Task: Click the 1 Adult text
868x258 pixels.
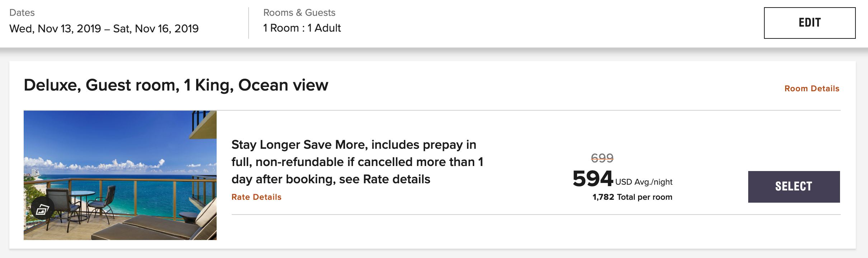Action: [324, 28]
